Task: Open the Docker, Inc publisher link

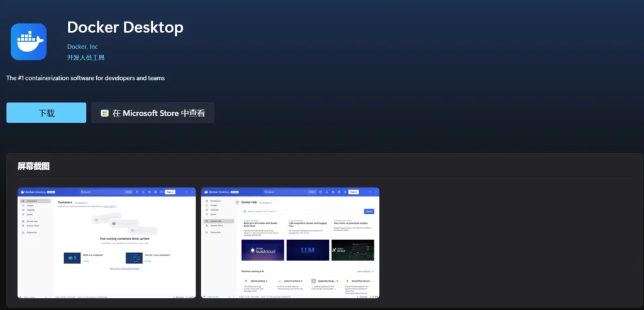Action: 82,47
